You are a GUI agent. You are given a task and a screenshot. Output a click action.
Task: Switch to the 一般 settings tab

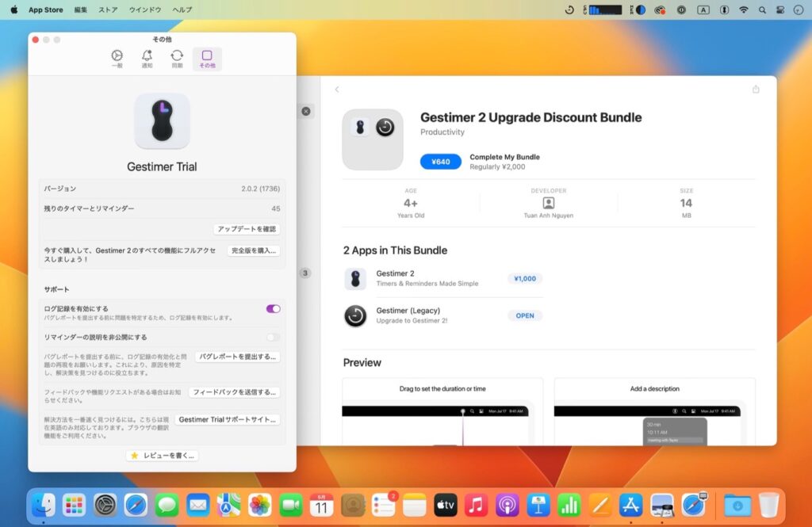(x=117, y=57)
